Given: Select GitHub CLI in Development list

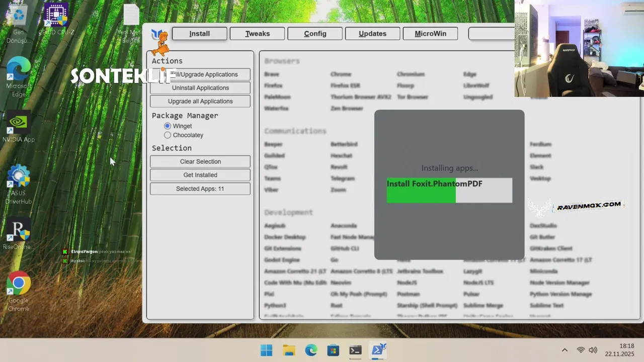Looking at the screenshot, I should pyautogui.click(x=345, y=249).
